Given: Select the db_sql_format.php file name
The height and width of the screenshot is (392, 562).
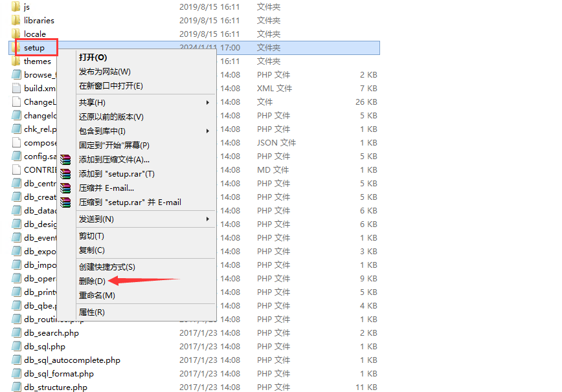Looking at the screenshot, I should click(x=59, y=373).
